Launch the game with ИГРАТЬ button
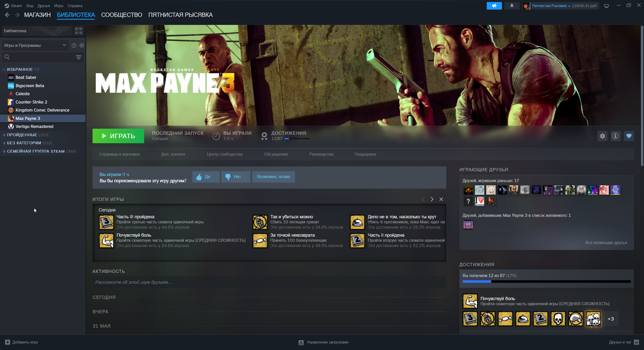 pos(118,136)
